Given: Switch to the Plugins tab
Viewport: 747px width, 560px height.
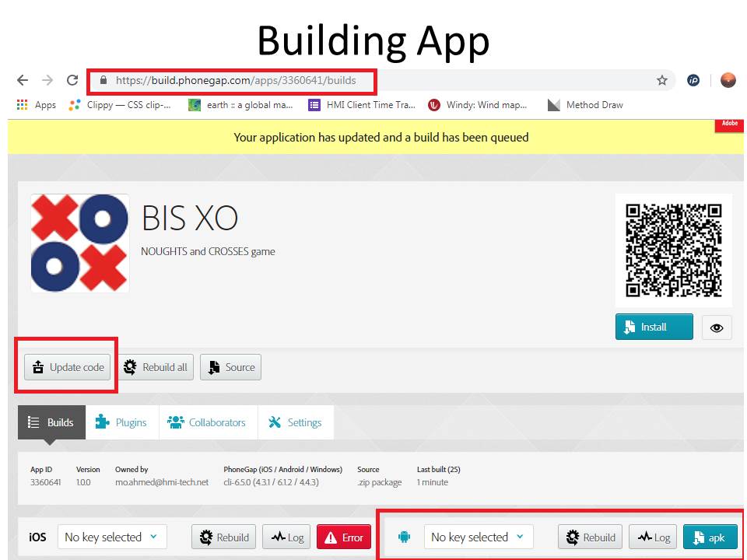Looking at the screenshot, I should pyautogui.click(x=121, y=422).
